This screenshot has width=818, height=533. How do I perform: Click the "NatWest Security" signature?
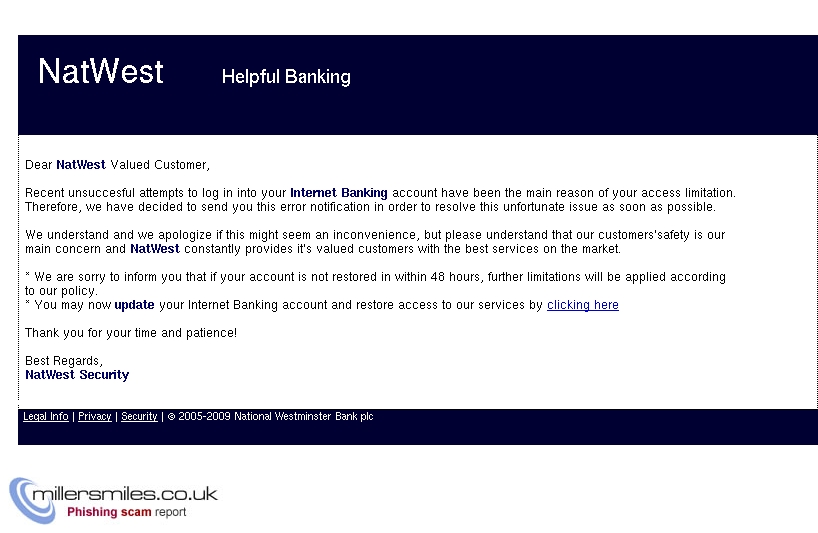77,375
